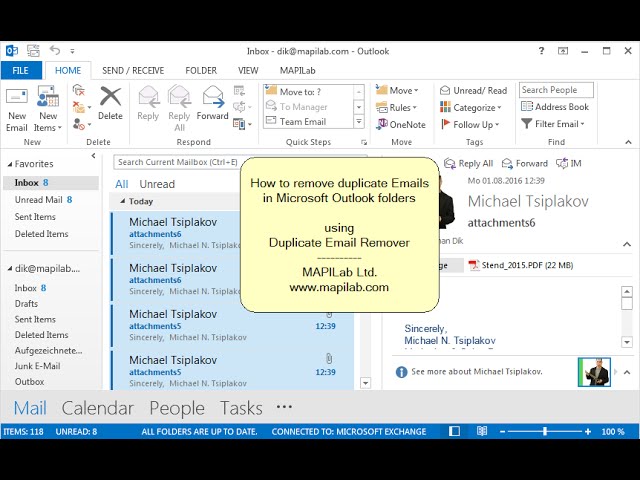Open the Move dropdown
The image size is (640, 480).
tap(397, 90)
